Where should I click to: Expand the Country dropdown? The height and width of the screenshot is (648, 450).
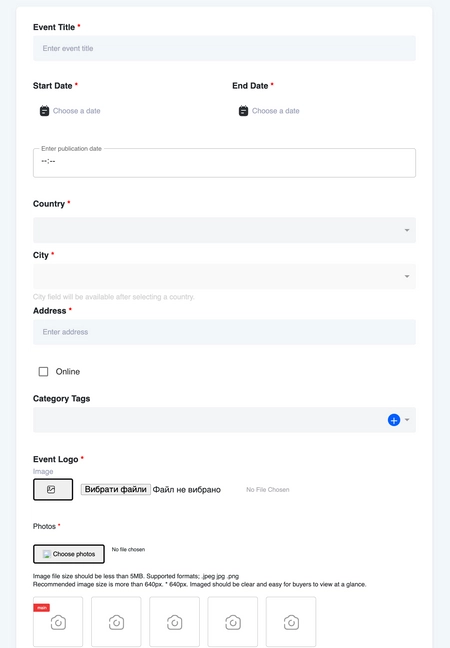[x=224, y=230]
